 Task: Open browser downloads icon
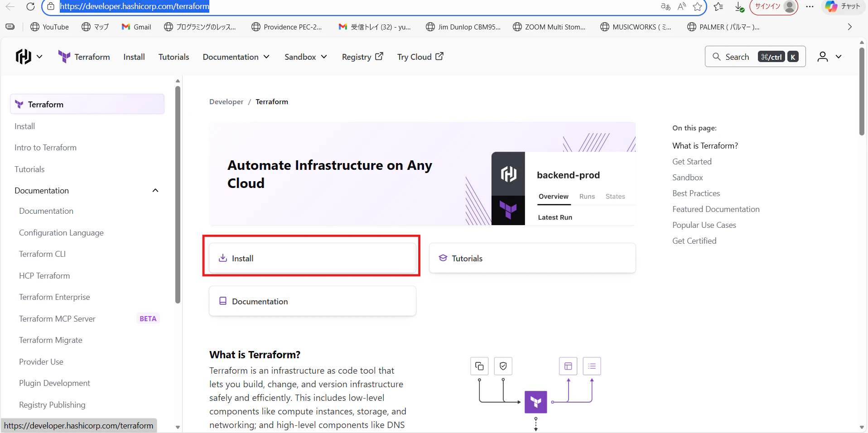pos(739,6)
